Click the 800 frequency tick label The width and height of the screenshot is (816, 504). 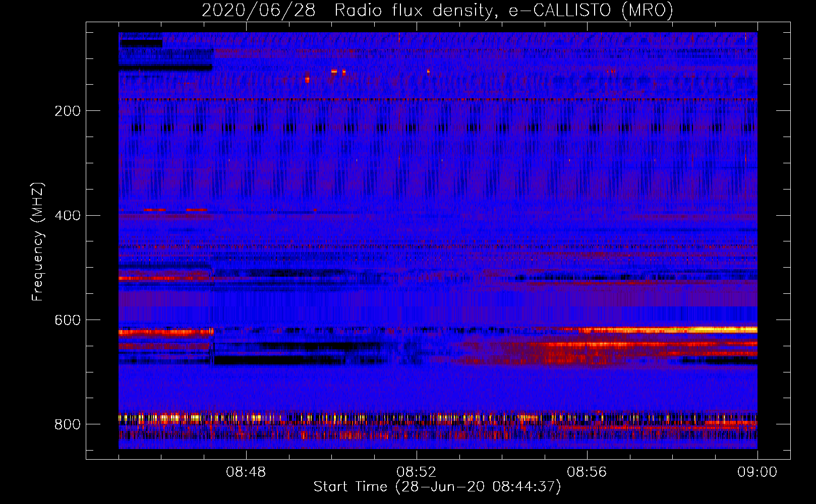pyautogui.click(x=68, y=424)
